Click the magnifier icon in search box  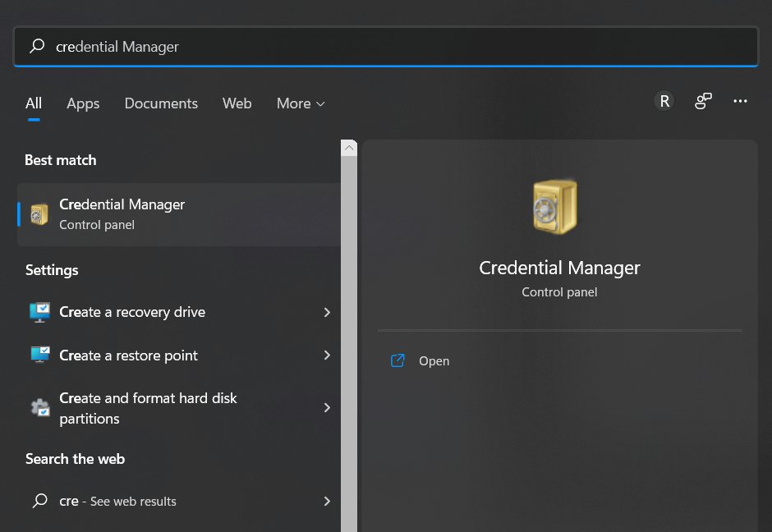click(37, 46)
